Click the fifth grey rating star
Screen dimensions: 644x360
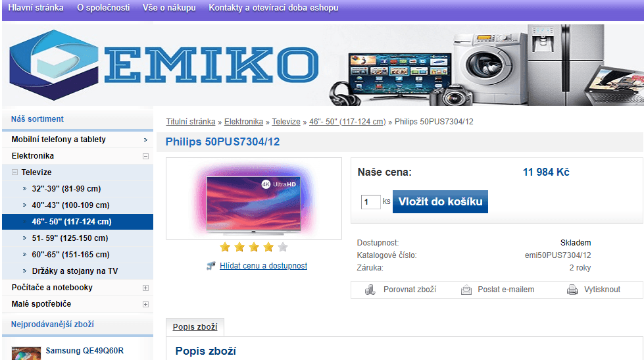tap(283, 247)
